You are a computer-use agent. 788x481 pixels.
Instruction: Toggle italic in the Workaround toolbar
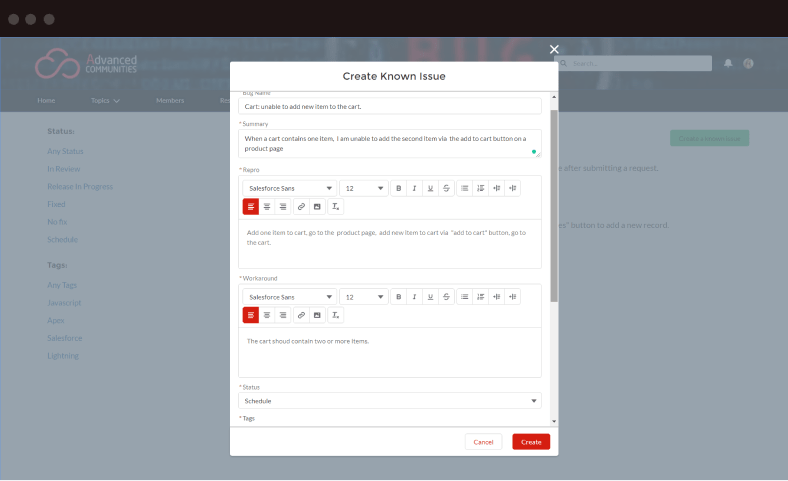pyautogui.click(x=414, y=297)
